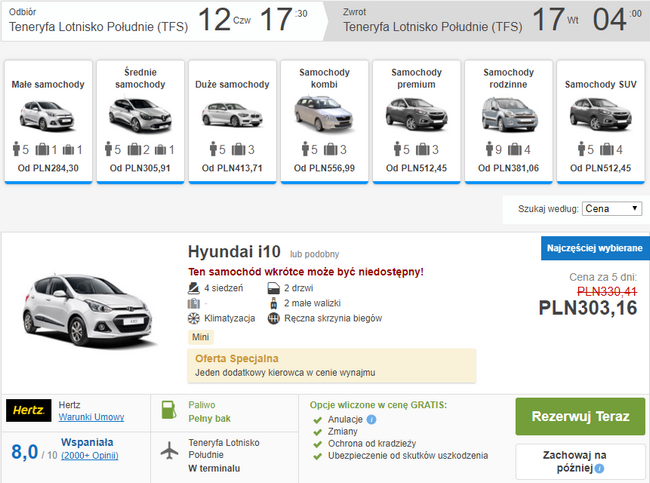
Task: Click the Ochrona od kradzieży item
Action: [372, 444]
